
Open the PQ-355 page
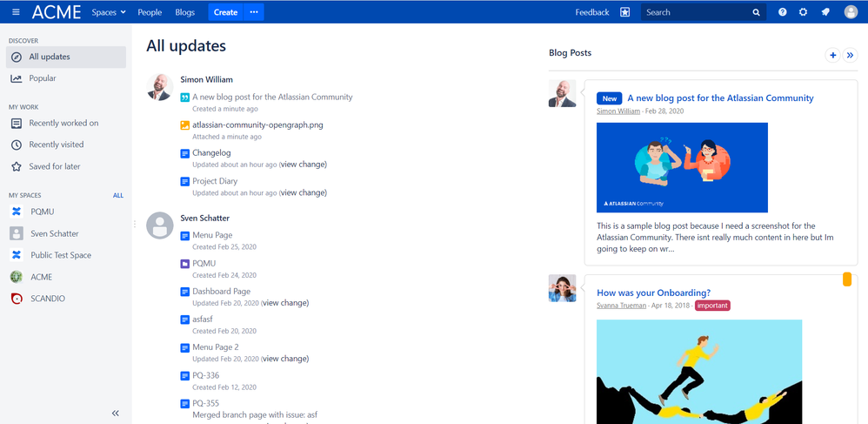click(206, 403)
